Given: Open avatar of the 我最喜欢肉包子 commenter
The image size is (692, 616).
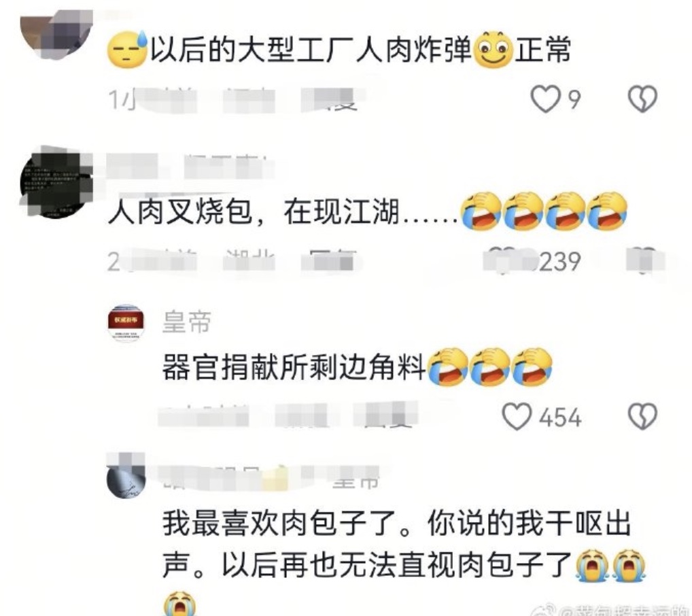Looking at the screenshot, I should pos(126,477).
